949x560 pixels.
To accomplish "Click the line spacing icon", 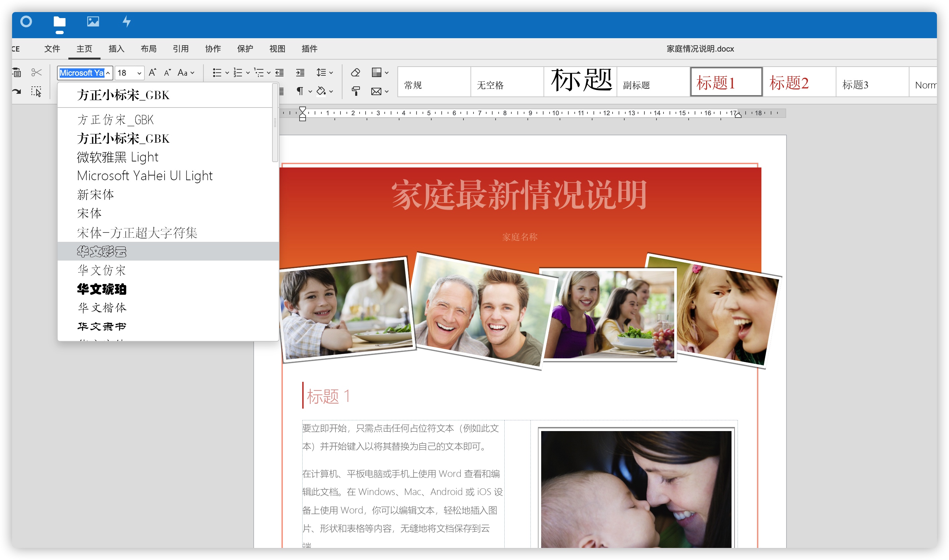I will click(321, 72).
